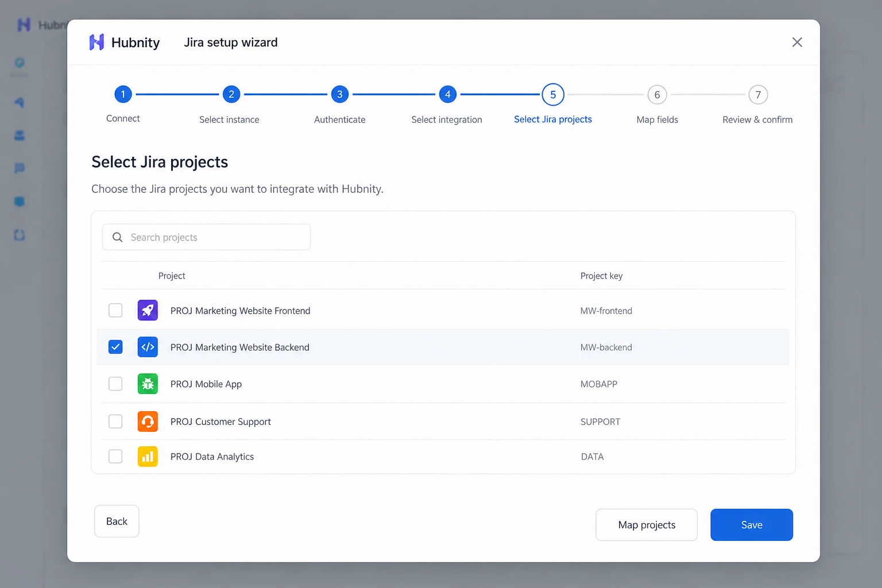Click the Back button
The height and width of the screenshot is (588, 882).
click(x=117, y=521)
